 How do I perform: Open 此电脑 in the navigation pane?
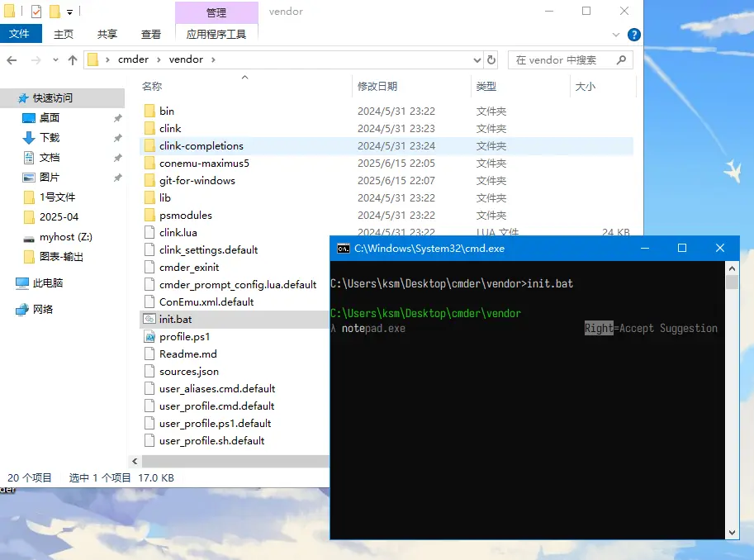click(x=47, y=282)
